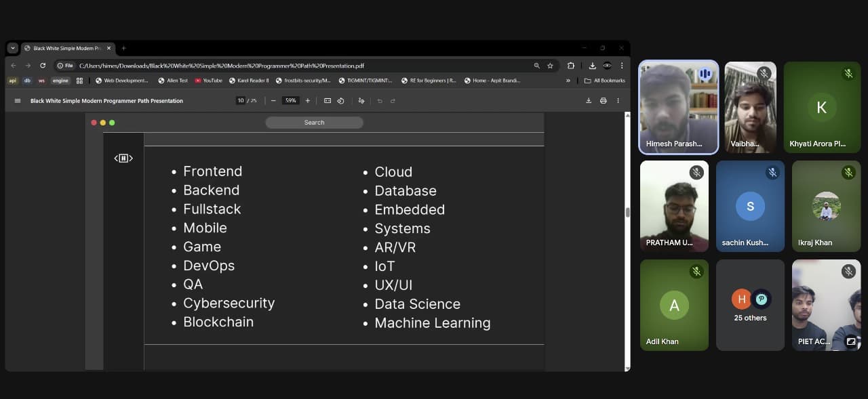Select the PRATHAM video tile
The width and height of the screenshot is (868, 399).
[x=674, y=206]
